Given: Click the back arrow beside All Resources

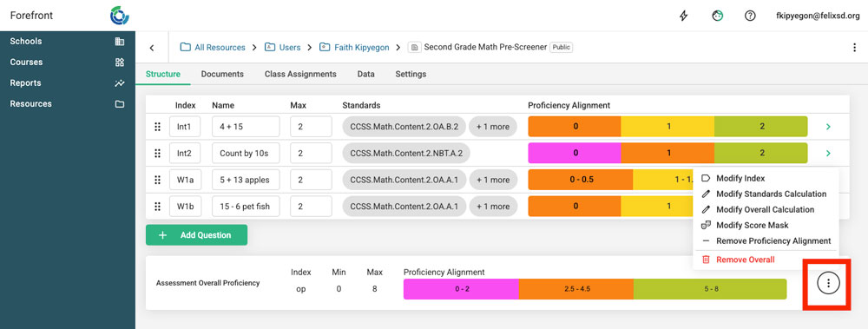Looking at the screenshot, I should coord(152,48).
